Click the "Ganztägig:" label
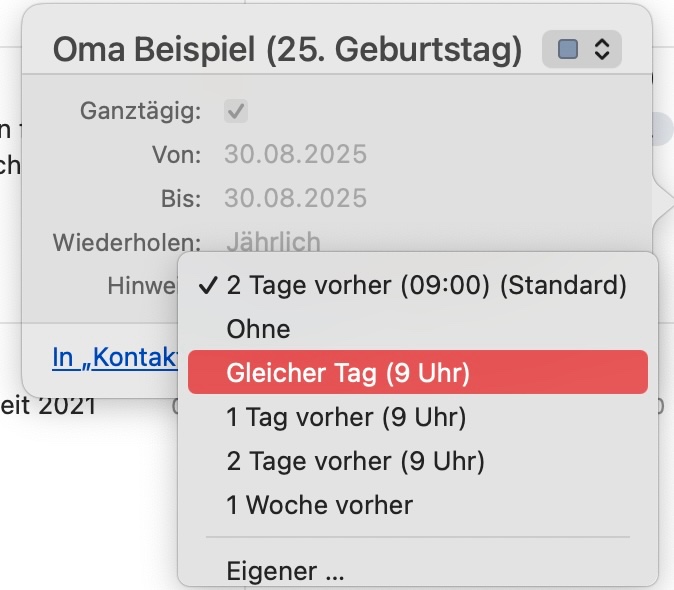Screen dimensions: 674x590 click(x=140, y=111)
